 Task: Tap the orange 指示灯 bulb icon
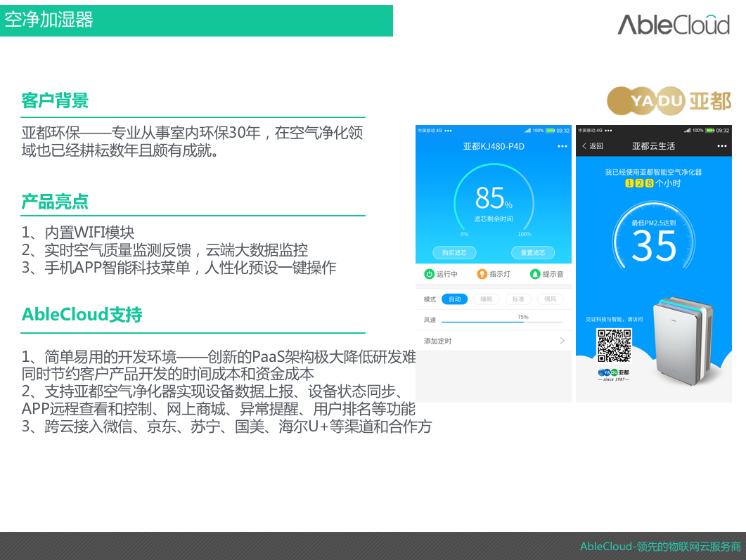click(x=482, y=274)
